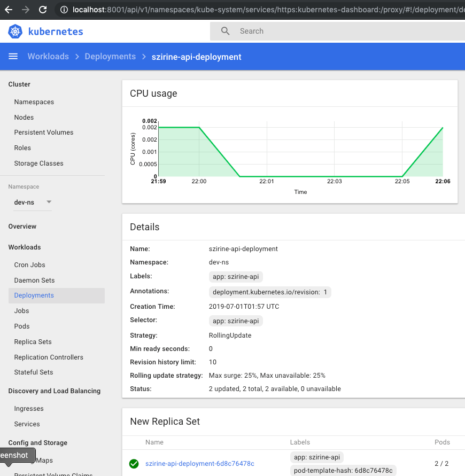Click the hamburger menu to collapse sidebar

coord(13,56)
